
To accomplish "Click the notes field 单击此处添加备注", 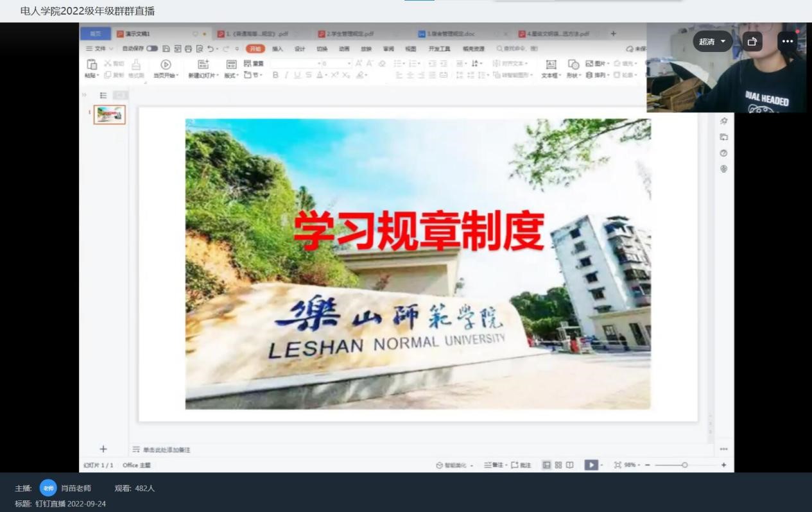I will (x=166, y=450).
